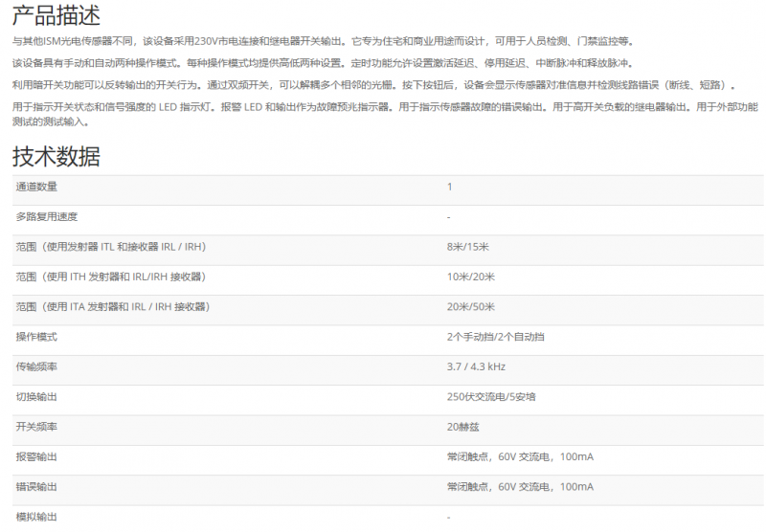Select the 250伏交流电/5安培 value
Screen dimensions: 766x532
point(490,397)
